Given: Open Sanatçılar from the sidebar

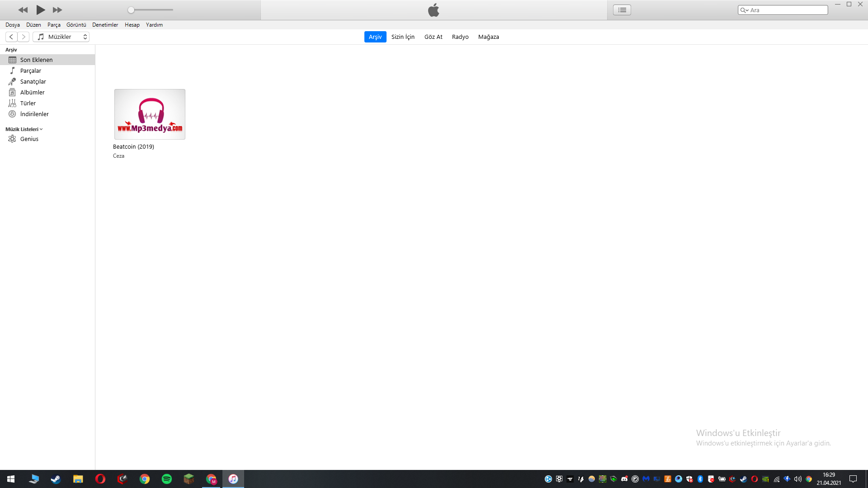Looking at the screenshot, I should pos(33,81).
